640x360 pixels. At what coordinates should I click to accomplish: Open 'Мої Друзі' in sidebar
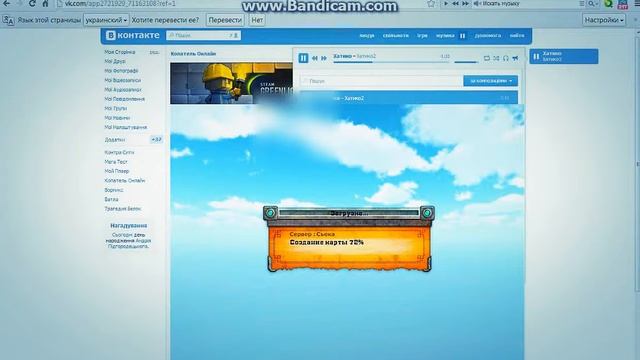tap(115, 61)
